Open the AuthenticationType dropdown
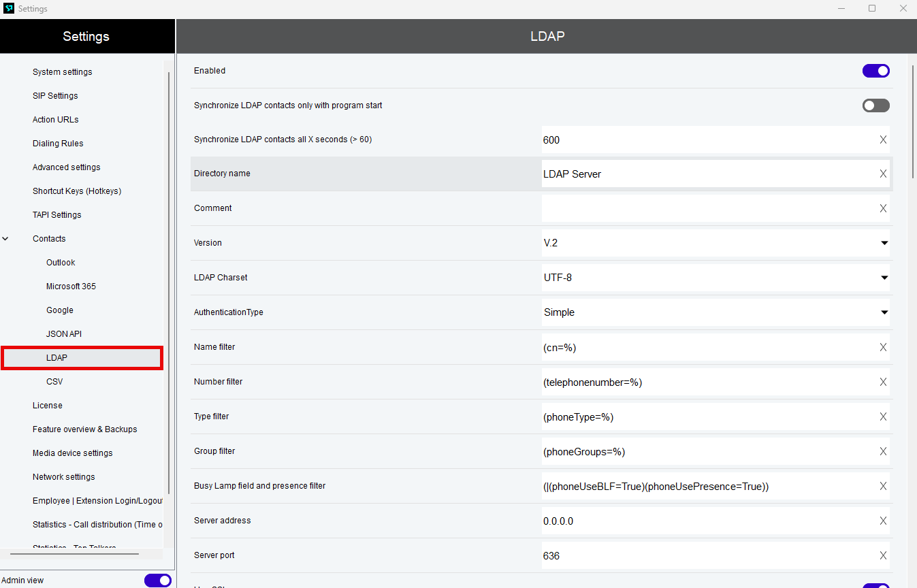The height and width of the screenshot is (588, 917). [715, 312]
